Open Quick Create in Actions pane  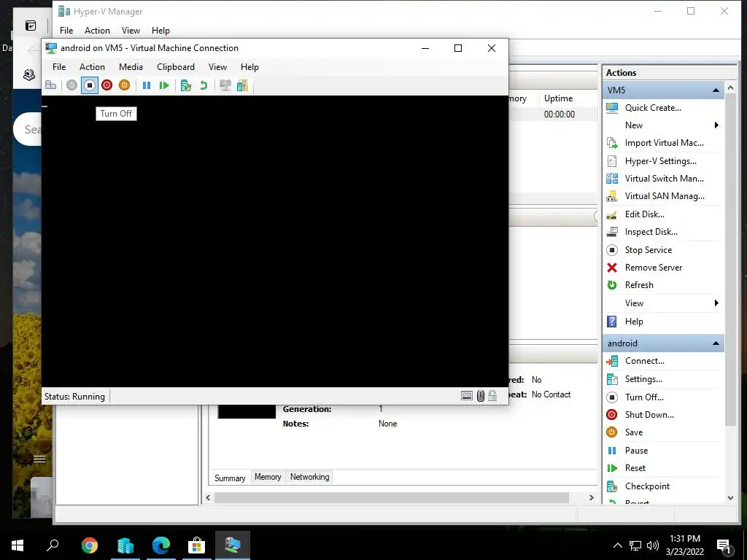(x=653, y=108)
